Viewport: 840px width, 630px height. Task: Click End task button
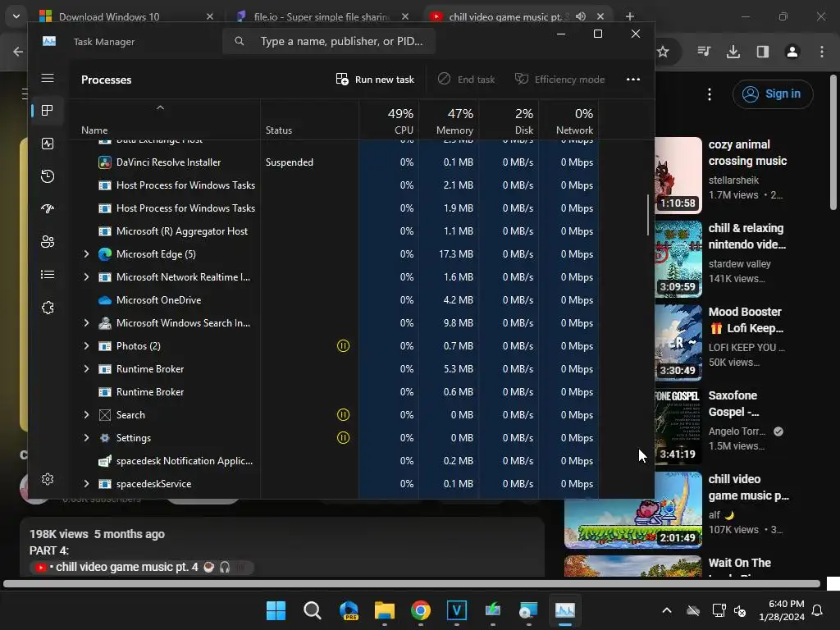466,80
